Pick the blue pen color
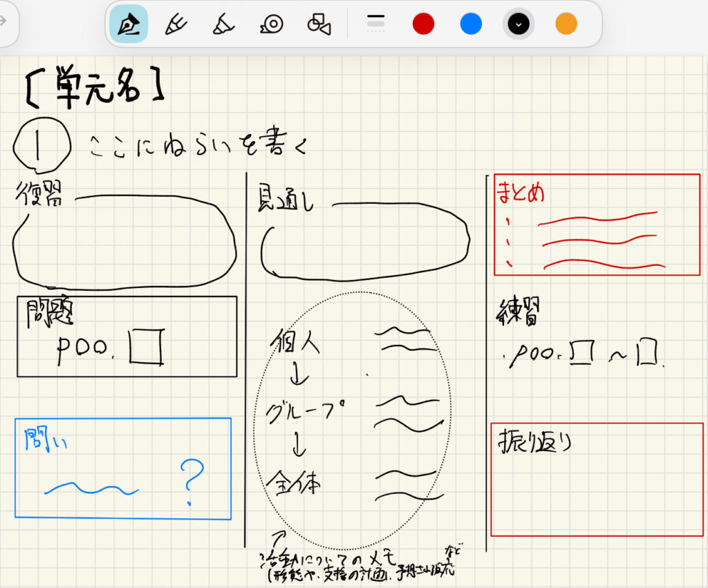Image resolution: width=708 pixels, height=588 pixels. [x=471, y=24]
